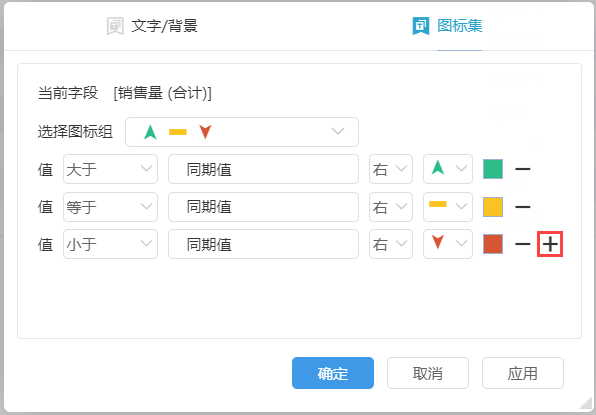Open yellow dash icon selector
596x415 pixels.
tap(448, 207)
